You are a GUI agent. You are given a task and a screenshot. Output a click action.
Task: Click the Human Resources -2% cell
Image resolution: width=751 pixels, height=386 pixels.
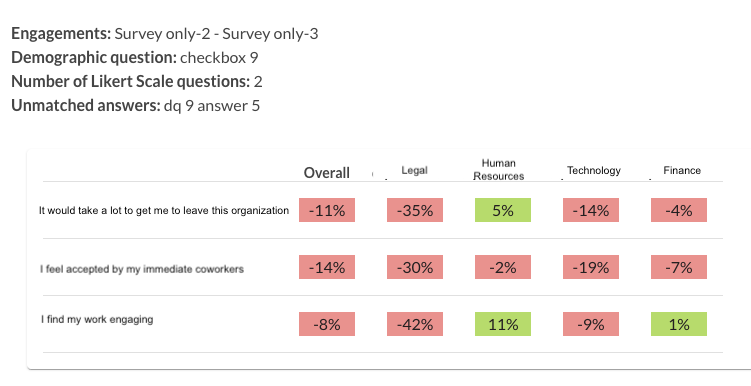tap(503, 267)
